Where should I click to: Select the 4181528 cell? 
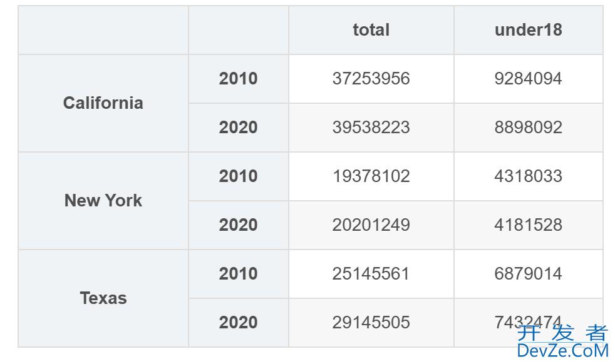coord(528,225)
